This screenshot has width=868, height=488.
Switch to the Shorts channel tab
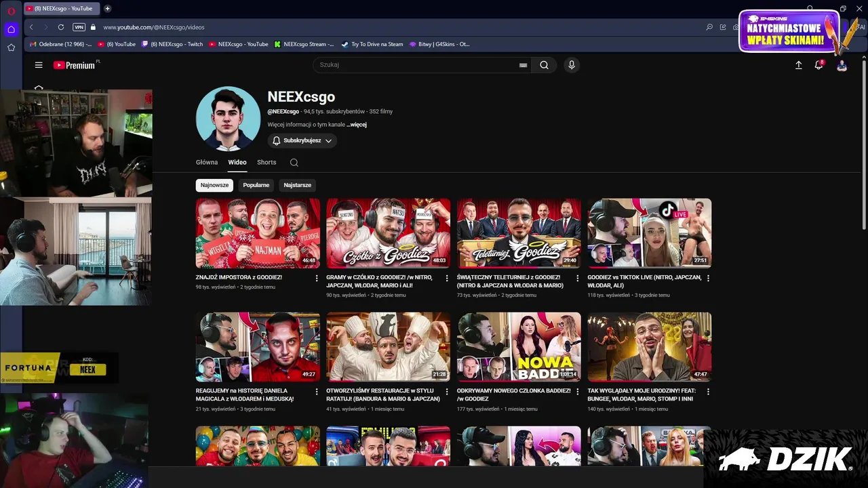point(267,163)
